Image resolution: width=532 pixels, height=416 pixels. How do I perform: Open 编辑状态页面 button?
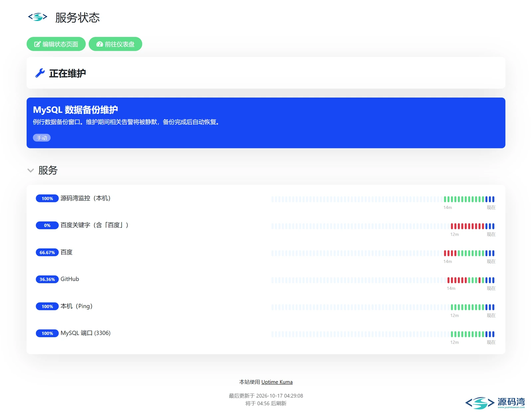(56, 44)
